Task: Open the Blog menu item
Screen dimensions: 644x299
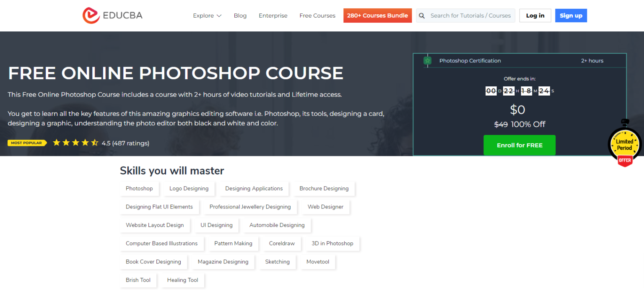Action: click(x=240, y=16)
